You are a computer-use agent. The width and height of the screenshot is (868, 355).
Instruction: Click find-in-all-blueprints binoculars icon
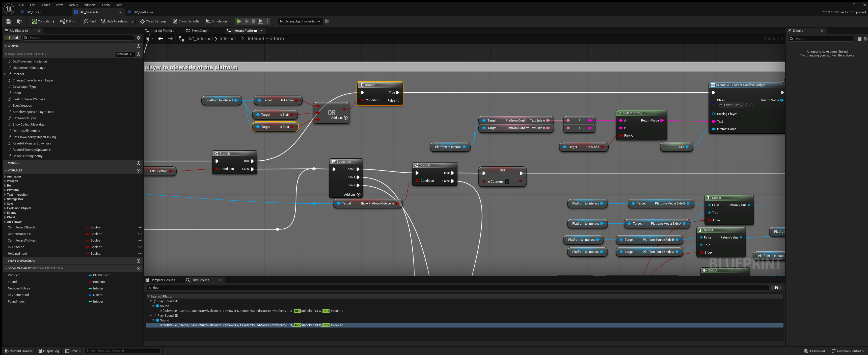pos(776,288)
